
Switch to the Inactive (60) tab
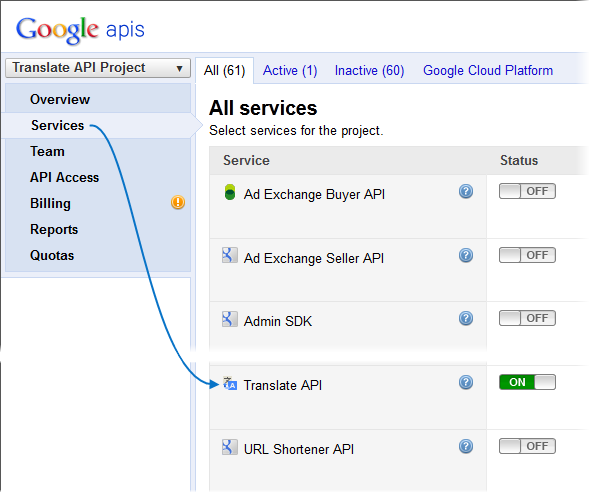click(369, 70)
